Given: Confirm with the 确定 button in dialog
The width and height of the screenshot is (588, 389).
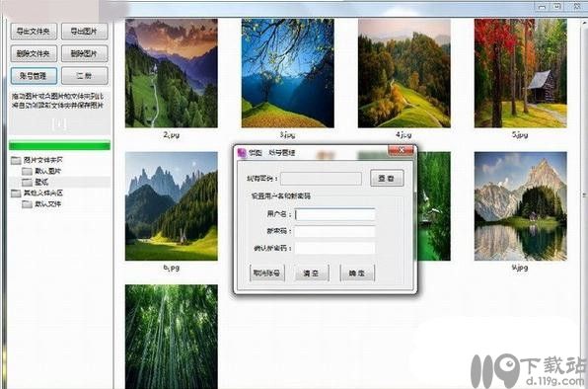Looking at the screenshot, I should click(357, 273).
